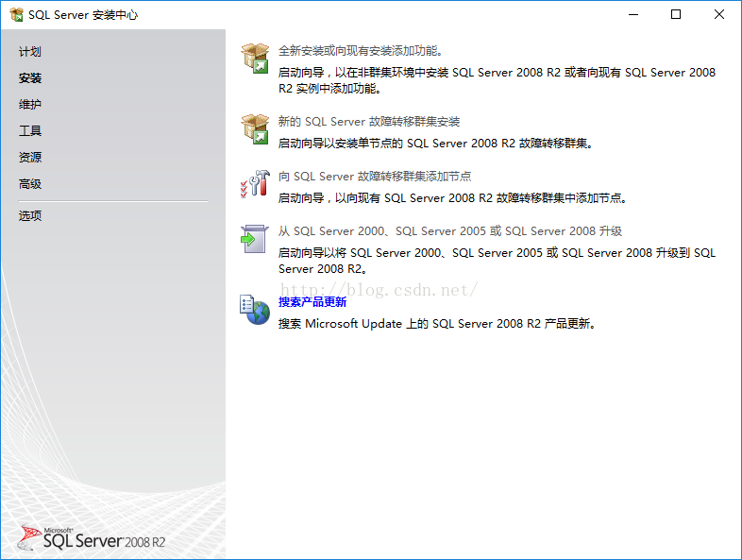Click the upgrade from SQL Server 2000 link
This screenshot has height=560, width=742.
point(450,231)
